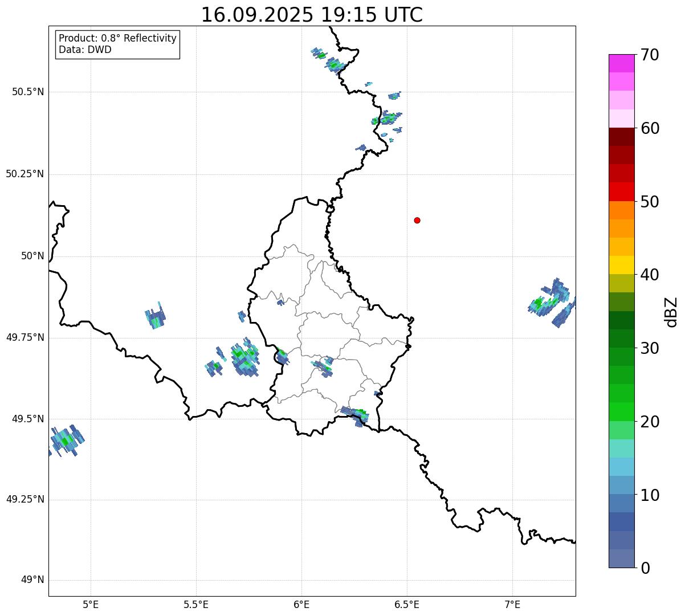The image size is (685, 616).
Task: Click the latitude label "50.25°N"
Action: tap(25, 174)
